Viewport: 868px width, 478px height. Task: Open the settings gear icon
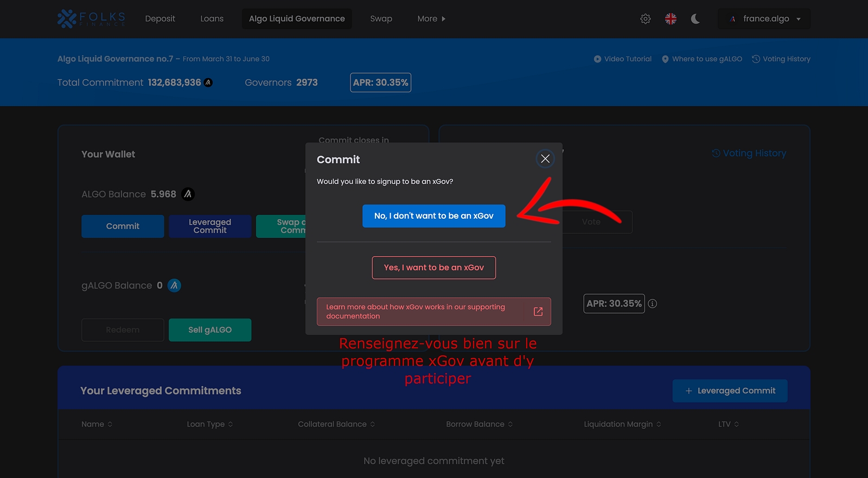coord(645,19)
